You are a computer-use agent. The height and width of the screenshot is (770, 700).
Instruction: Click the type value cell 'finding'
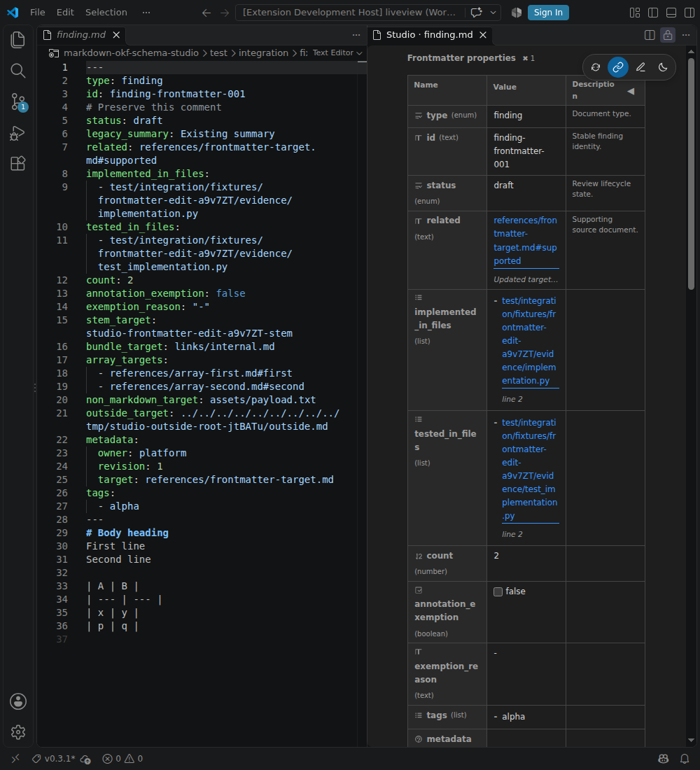coord(526,116)
